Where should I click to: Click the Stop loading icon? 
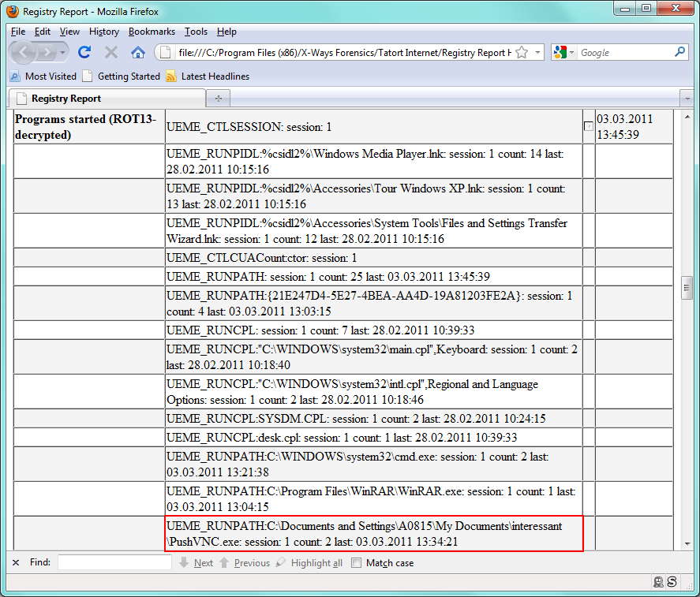pyautogui.click(x=111, y=52)
